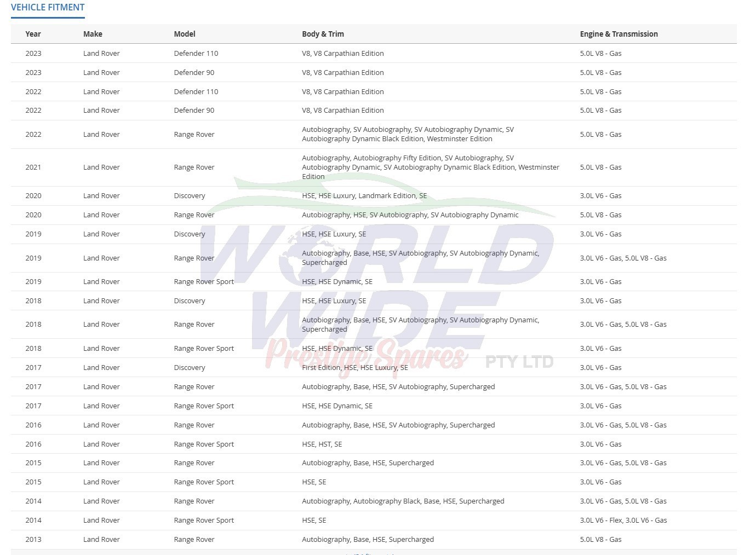Click the 2013 year cell
The height and width of the screenshot is (555, 756).
(x=33, y=540)
